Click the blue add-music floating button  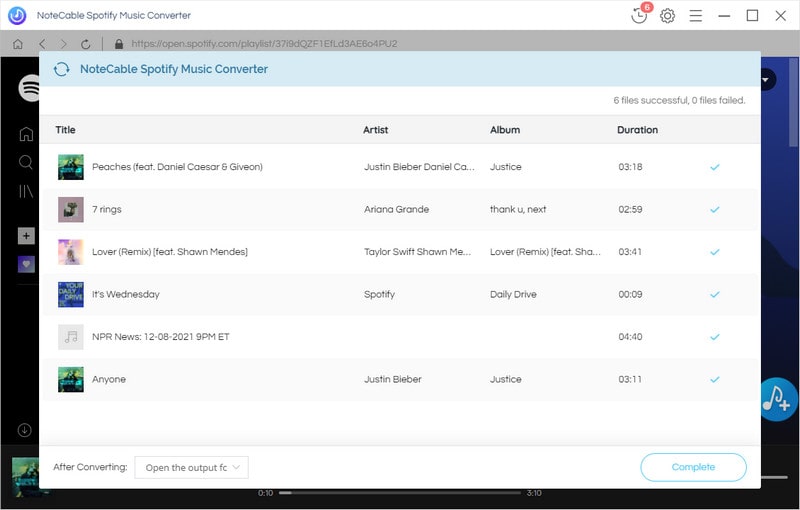pyautogui.click(x=778, y=399)
